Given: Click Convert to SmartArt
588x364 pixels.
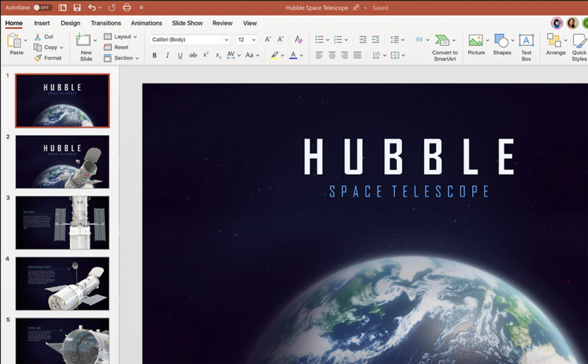Looking at the screenshot, I should coord(445,47).
